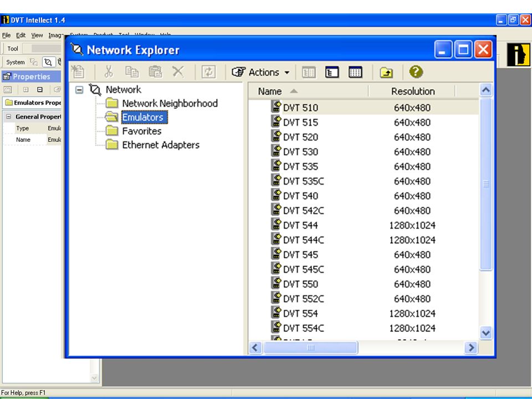This screenshot has width=532, height=399.
Task: Click the Copy icon in Network Explorer toolbar
Action: (132, 72)
